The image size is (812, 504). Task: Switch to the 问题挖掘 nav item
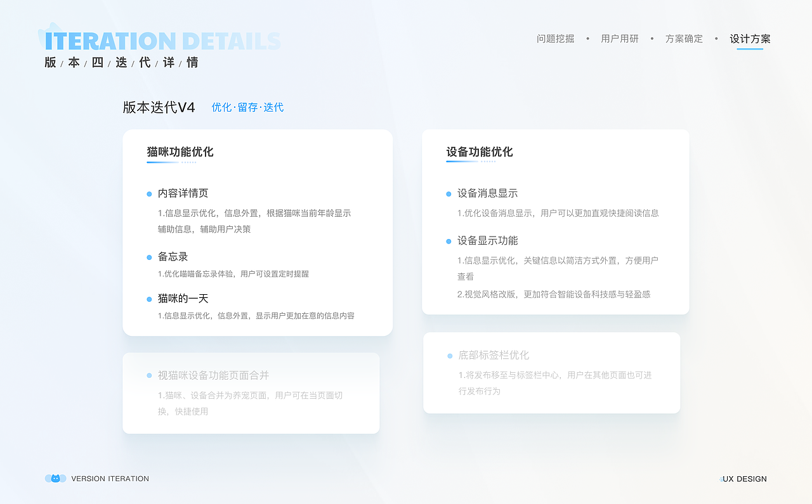(x=555, y=39)
